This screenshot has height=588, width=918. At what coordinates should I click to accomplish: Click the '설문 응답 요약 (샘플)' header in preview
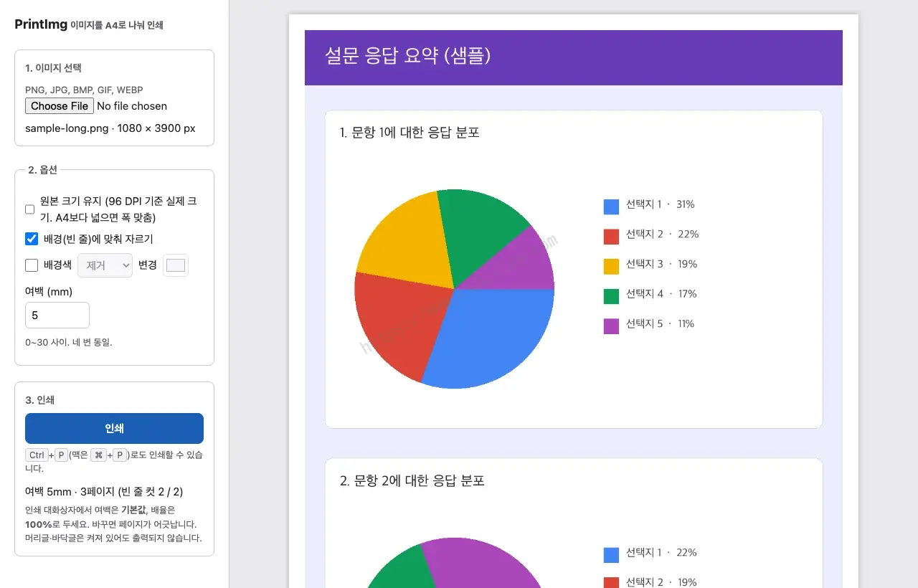[x=407, y=56]
